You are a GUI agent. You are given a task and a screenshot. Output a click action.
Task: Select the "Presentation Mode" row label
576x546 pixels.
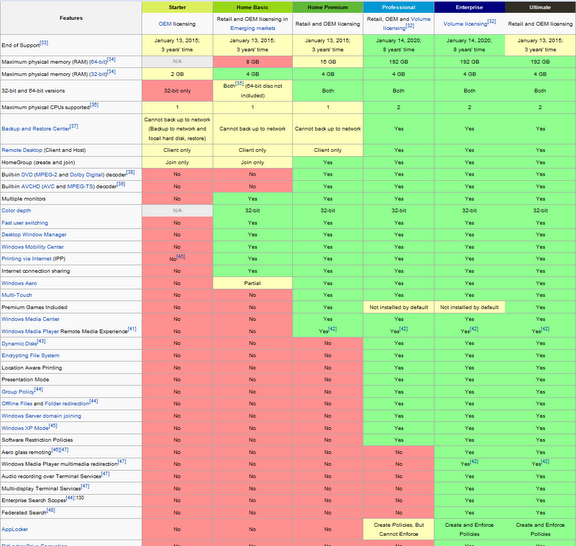click(x=25, y=379)
